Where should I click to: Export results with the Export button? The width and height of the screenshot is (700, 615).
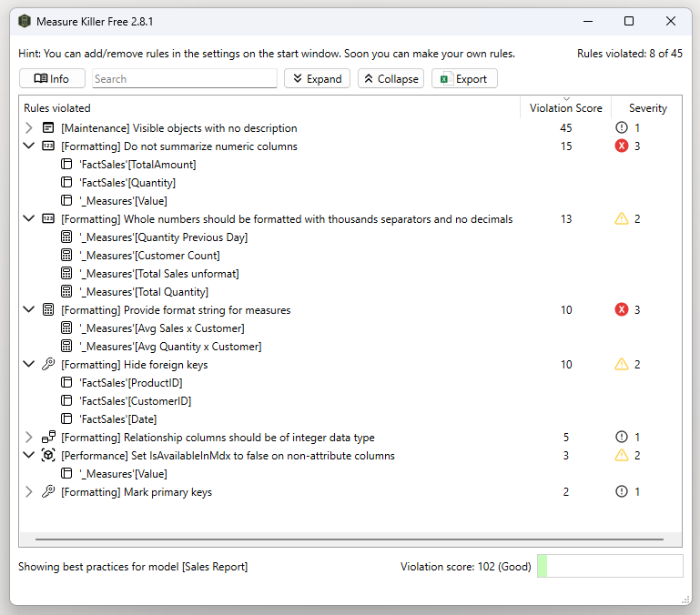(x=464, y=78)
